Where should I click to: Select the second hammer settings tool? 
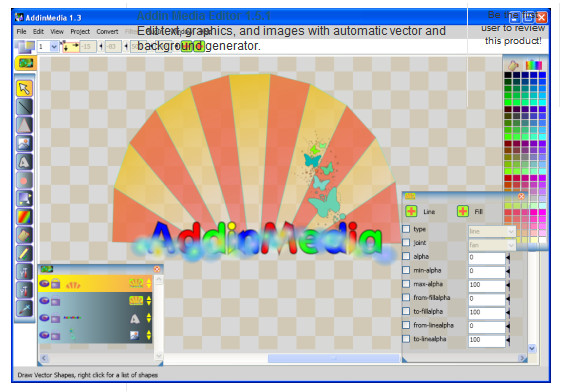coord(24,290)
